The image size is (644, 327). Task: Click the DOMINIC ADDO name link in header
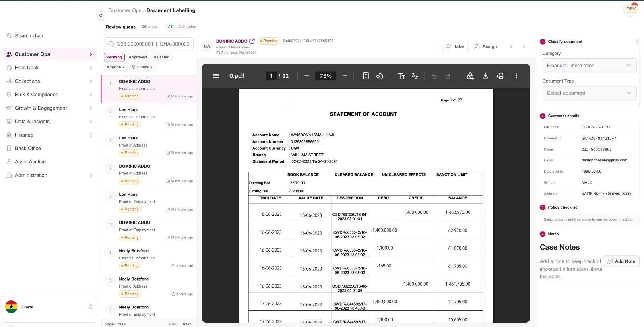(x=232, y=41)
